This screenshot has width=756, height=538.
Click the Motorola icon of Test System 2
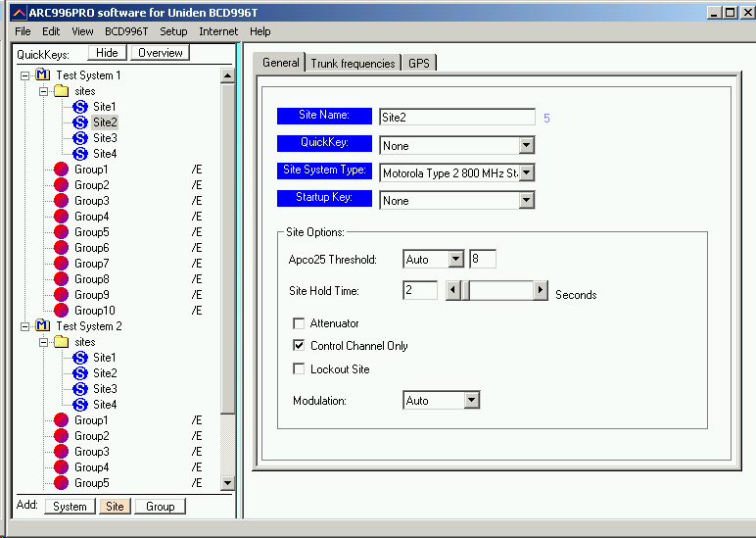(42, 325)
